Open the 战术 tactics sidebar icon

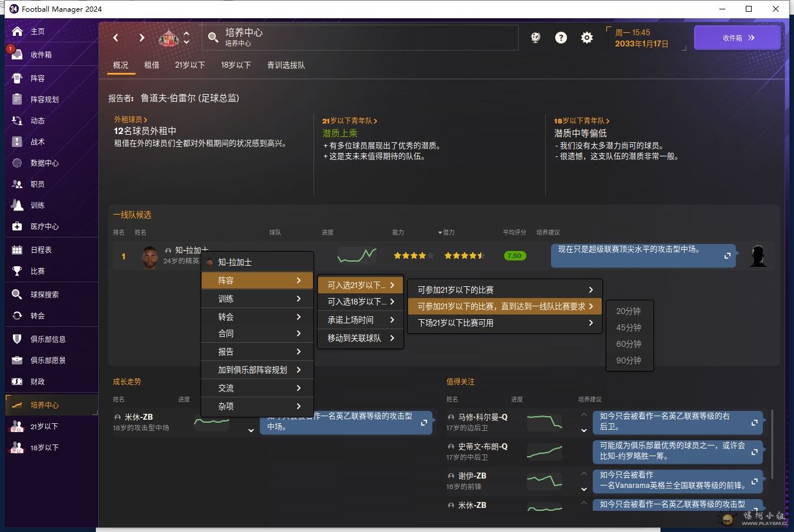click(17, 142)
